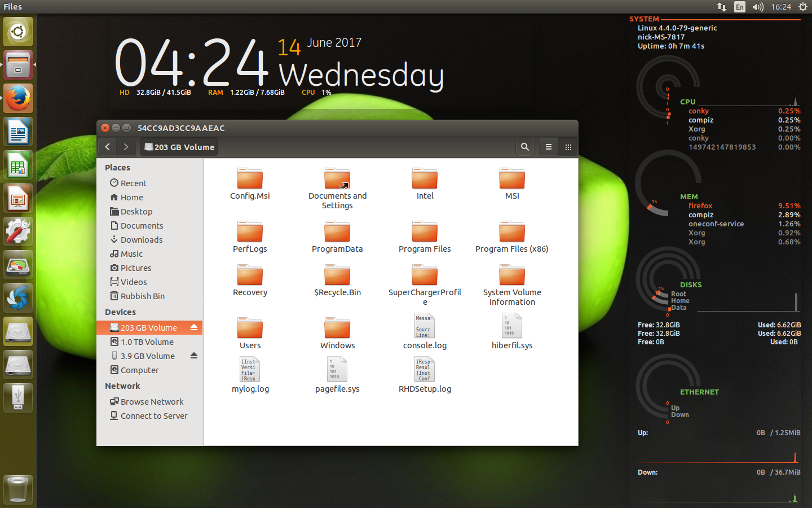Image resolution: width=812 pixels, height=508 pixels.
Task: Open sound volume indicator menu
Action: (x=758, y=7)
